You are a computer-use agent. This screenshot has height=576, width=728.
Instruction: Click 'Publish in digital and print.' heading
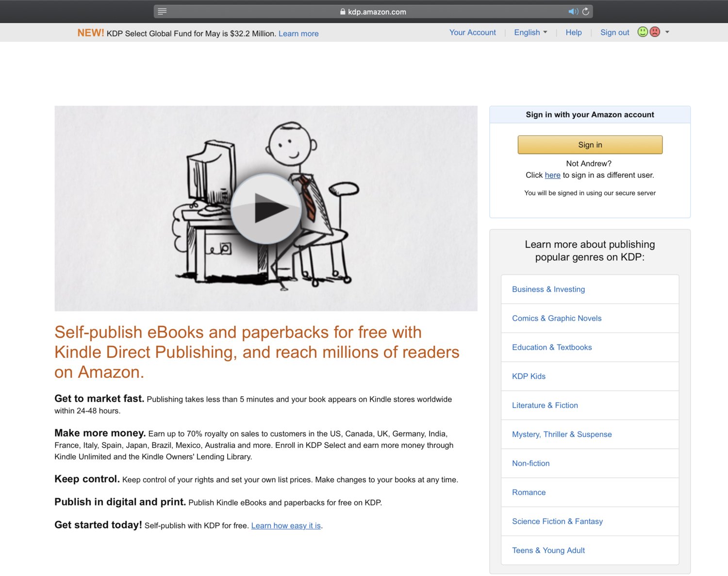pyautogui.click(x=120, y=502)
